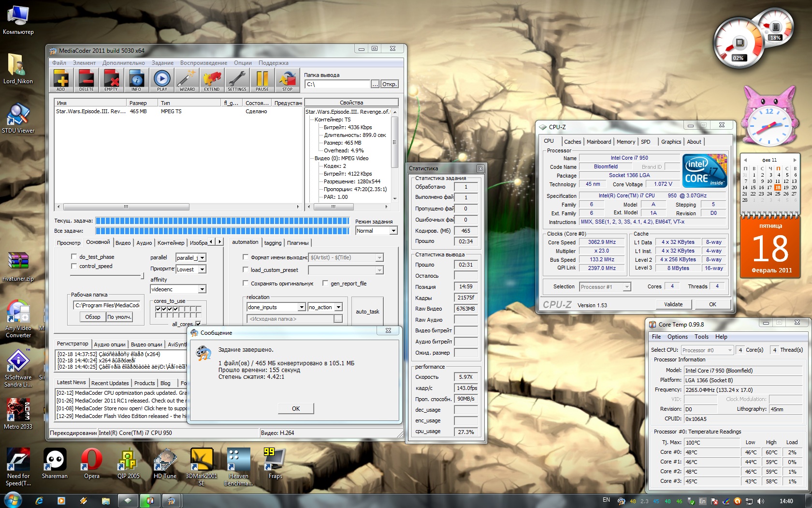
Task: Launch HD Tune desktop shortcut
Action: tap(165, 463)
